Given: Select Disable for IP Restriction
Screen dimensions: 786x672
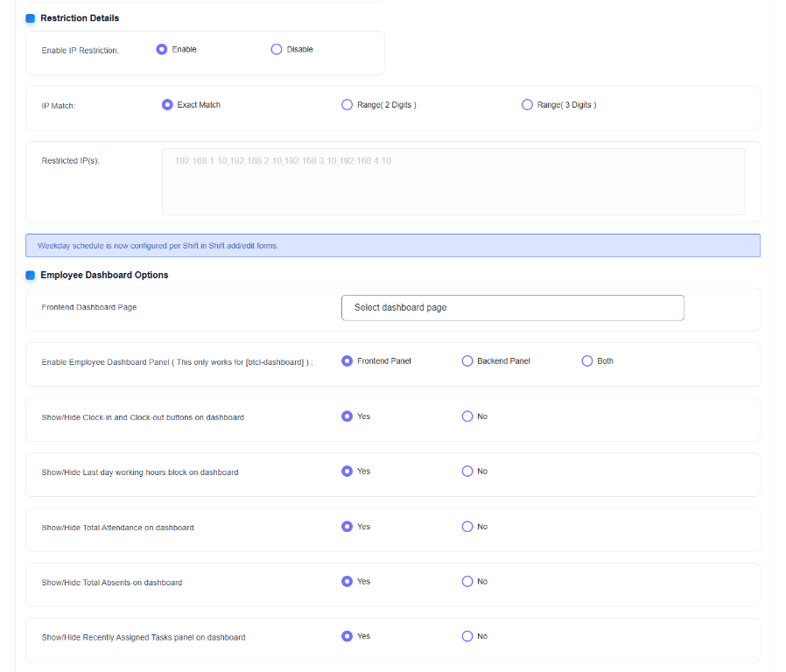Looking at the screenshot, I should [x=277, y=49].
